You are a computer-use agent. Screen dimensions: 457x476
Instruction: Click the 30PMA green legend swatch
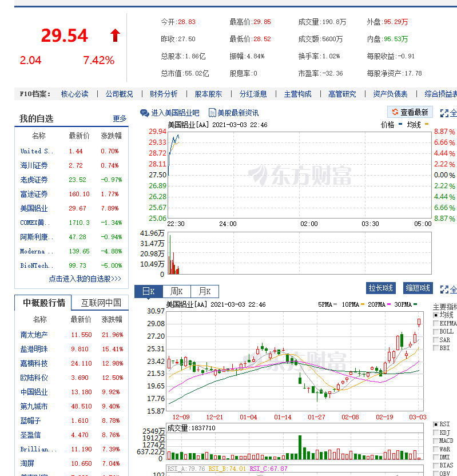point(415,304)
